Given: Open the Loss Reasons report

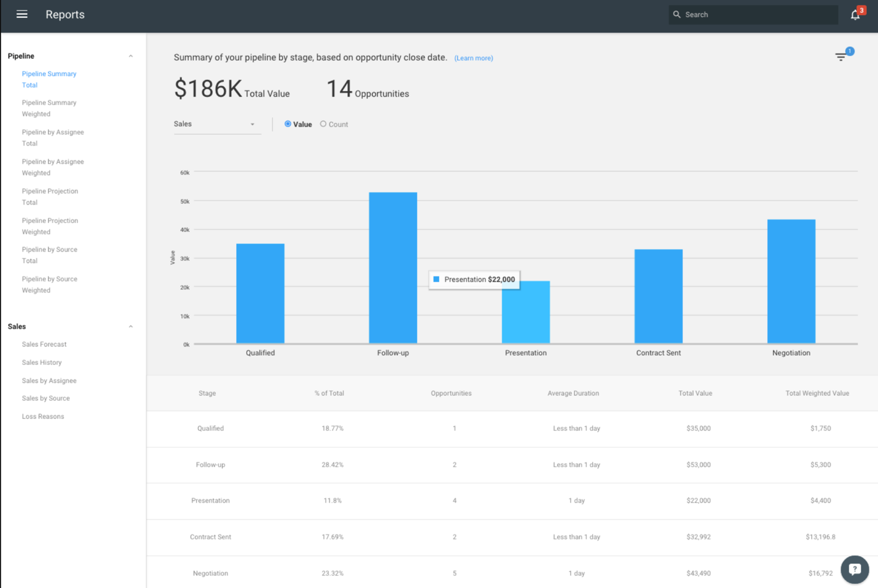Looking at the screenshot, I should pos(43,417).
